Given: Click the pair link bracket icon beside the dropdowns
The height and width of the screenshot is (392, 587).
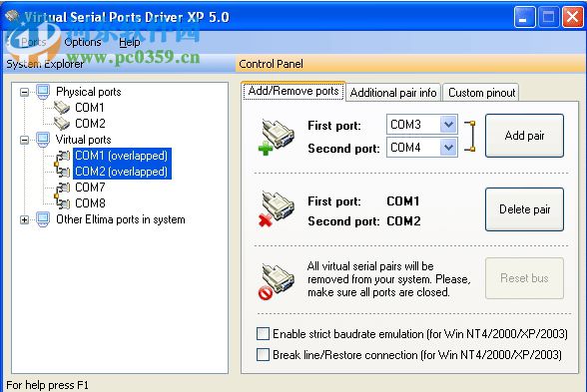Looking at the screenshot, I should tap(470, 136).
